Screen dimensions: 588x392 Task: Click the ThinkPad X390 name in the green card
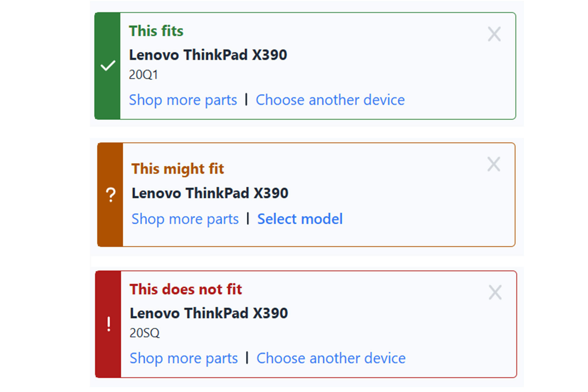pyautogui.click(x=208, y=55)
